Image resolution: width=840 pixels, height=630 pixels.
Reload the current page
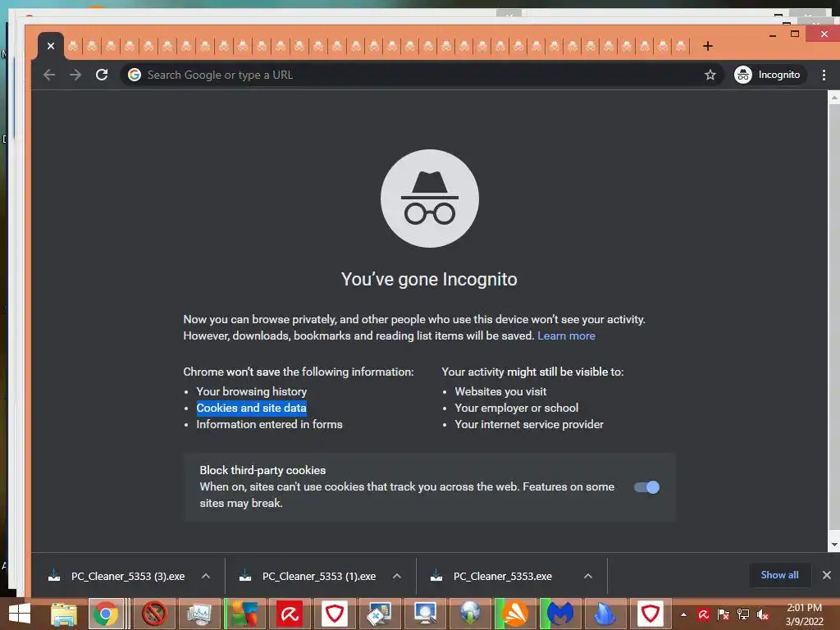(102, 75)
